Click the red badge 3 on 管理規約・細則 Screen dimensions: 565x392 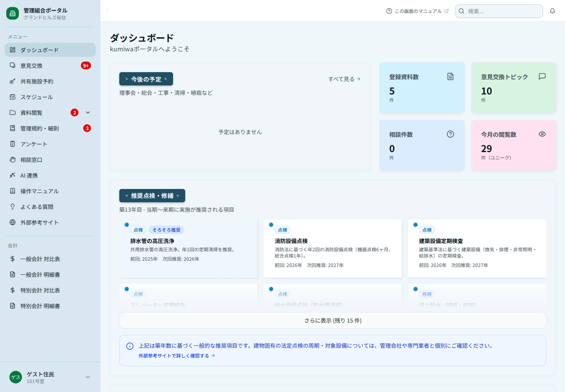coord(87,128)
